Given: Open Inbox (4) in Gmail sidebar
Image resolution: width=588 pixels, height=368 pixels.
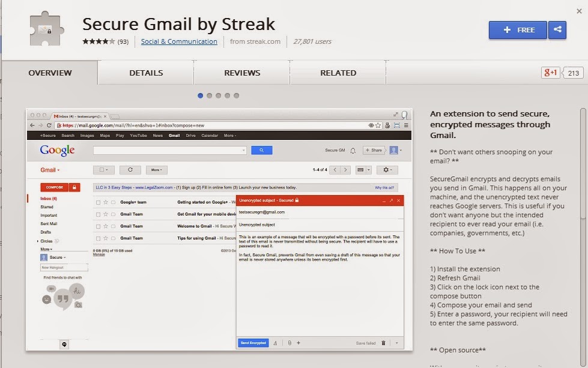Looking at the screenshot, I should click(49, 198).
